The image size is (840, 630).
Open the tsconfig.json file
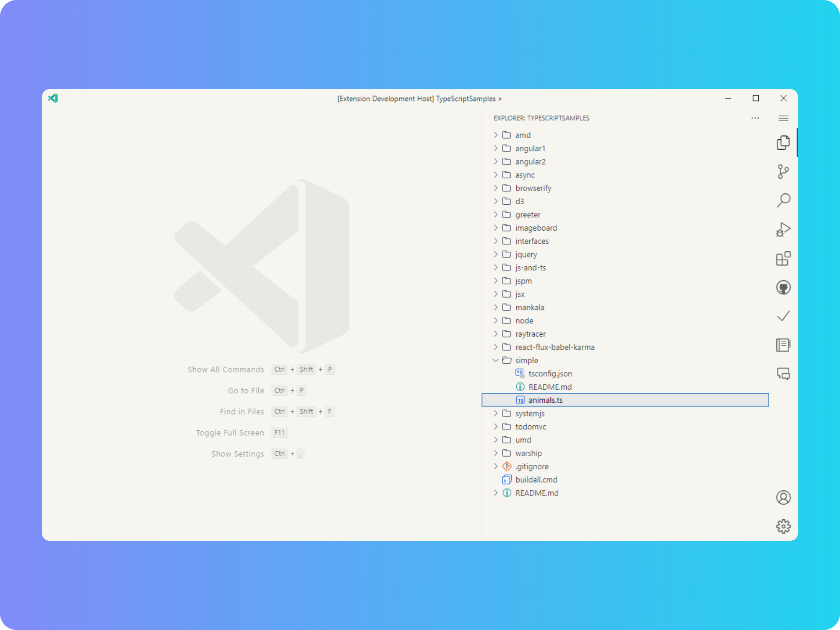(x=625, y=373)
